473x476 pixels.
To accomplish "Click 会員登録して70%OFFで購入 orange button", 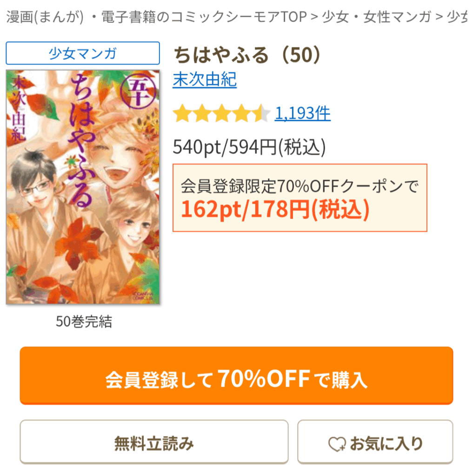I will pos(236,376).
